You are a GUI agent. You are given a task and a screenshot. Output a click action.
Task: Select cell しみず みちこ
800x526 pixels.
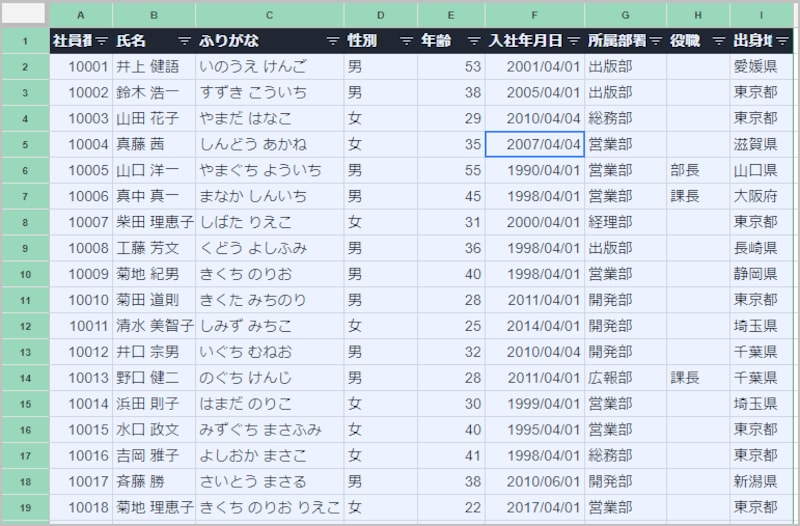click(x=269, y=326)
